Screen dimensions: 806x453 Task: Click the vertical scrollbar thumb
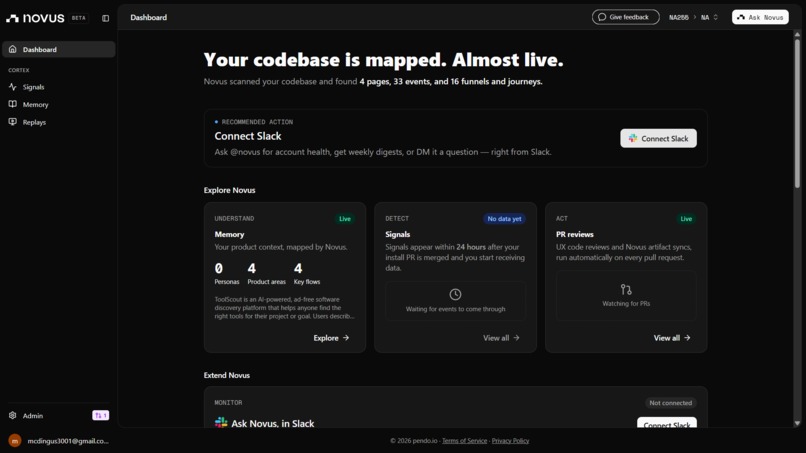coord(797,113)
